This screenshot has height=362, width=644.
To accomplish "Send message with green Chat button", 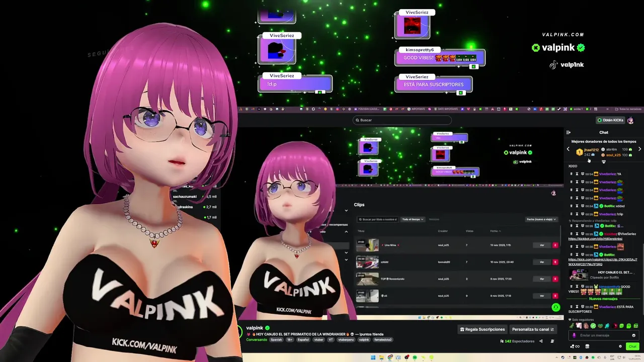I will (632, 346).
